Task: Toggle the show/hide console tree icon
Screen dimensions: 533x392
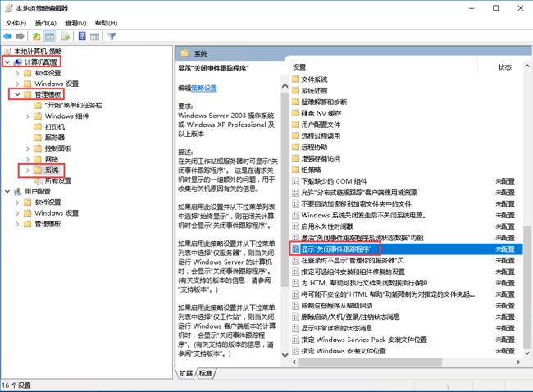Action: 50,36
